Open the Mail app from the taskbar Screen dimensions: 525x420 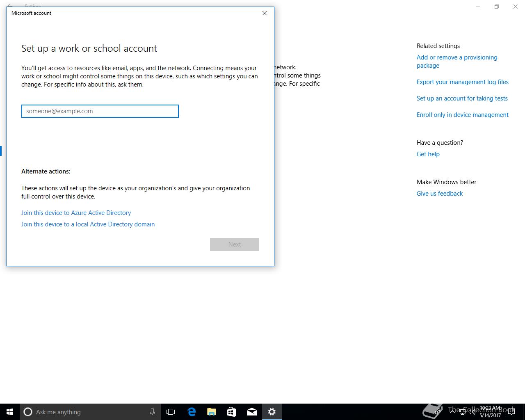point(251,412)
